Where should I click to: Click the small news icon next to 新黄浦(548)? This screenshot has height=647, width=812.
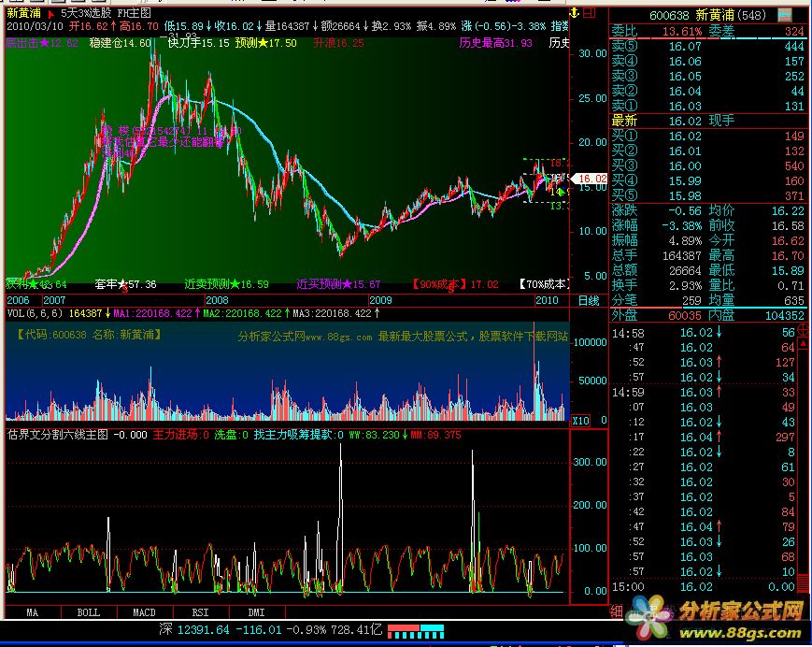785,15
